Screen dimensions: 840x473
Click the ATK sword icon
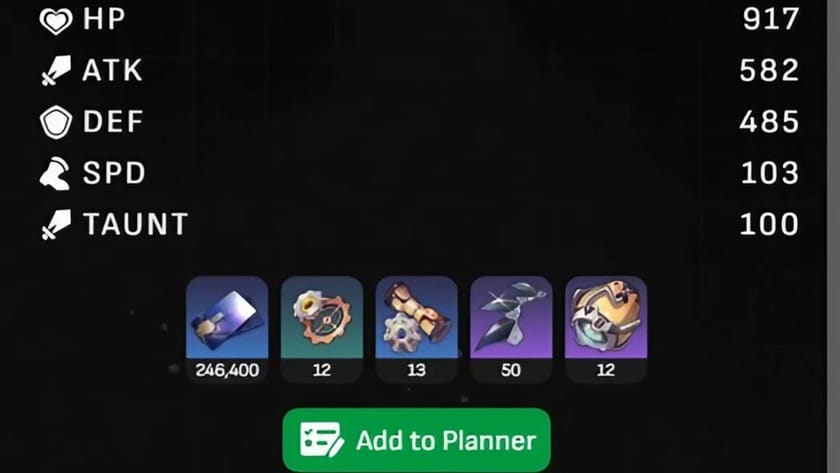click(x=56, y=70)
